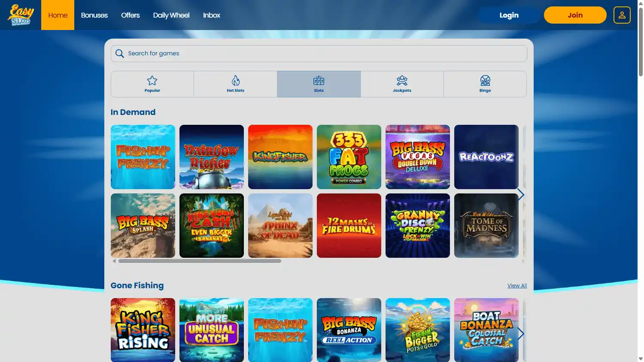The height and width of the screenshot is (362, 644).
Task: Open the 333 Fat Frogs game
Action: 349,157
